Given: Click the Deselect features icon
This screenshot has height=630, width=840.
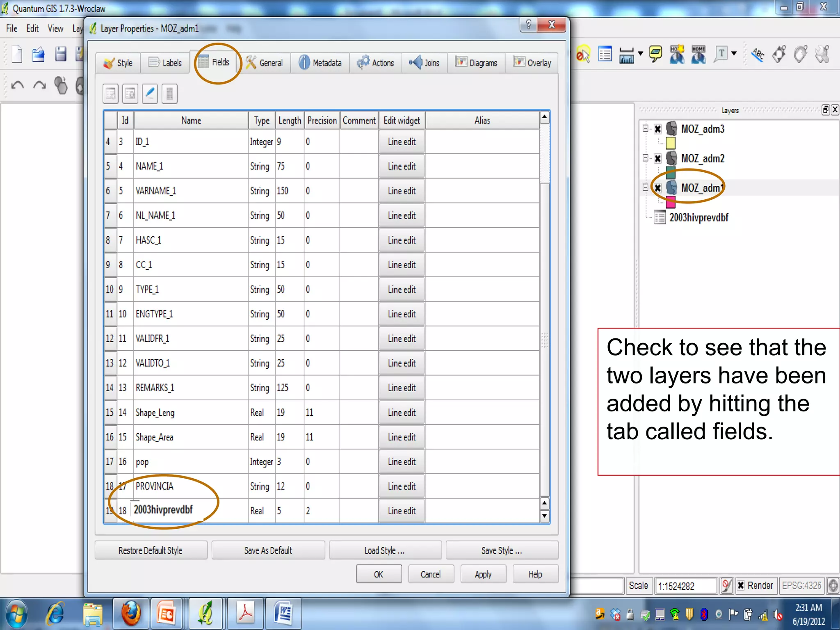Looking at the screenshot, I should click(583, 54).
